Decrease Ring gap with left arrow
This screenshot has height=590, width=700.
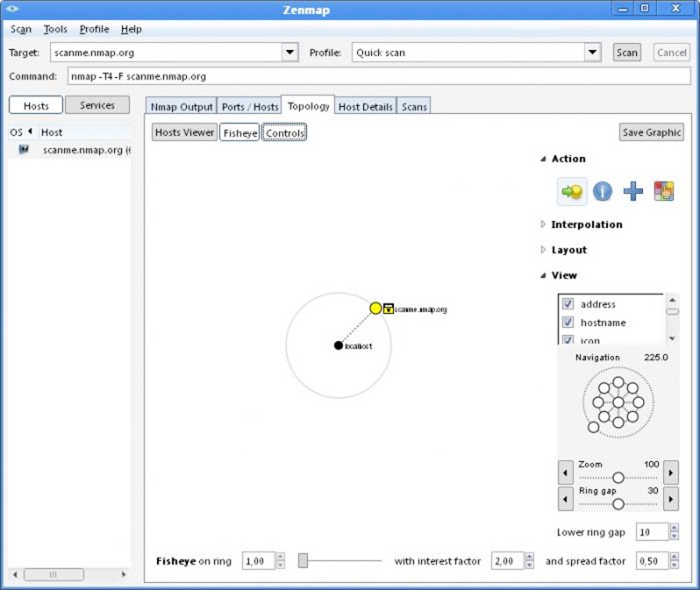[565, 499]
